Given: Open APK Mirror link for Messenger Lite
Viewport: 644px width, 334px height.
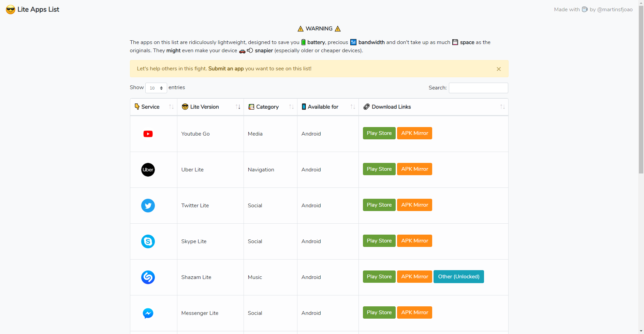Looking at the screenshot, I should (414, 312).
